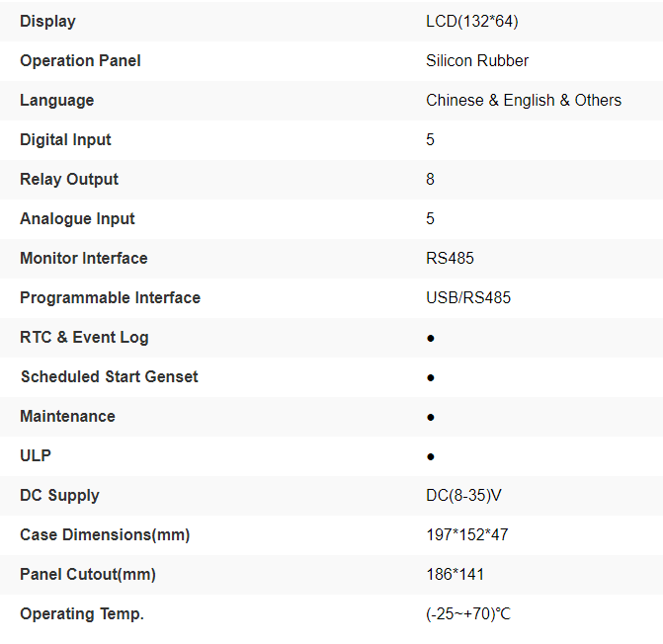
Task: Select the RS485 Monitor Interface value
Action: pos(450,258)
